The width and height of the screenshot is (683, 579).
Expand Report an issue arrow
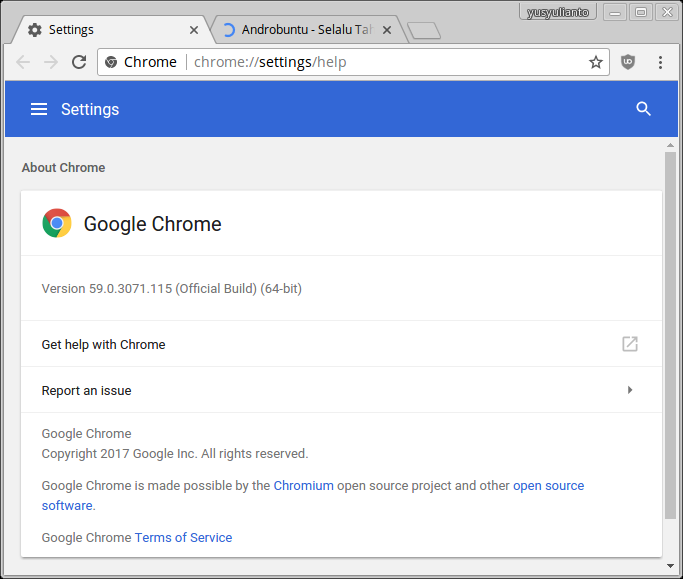[630, 390]
